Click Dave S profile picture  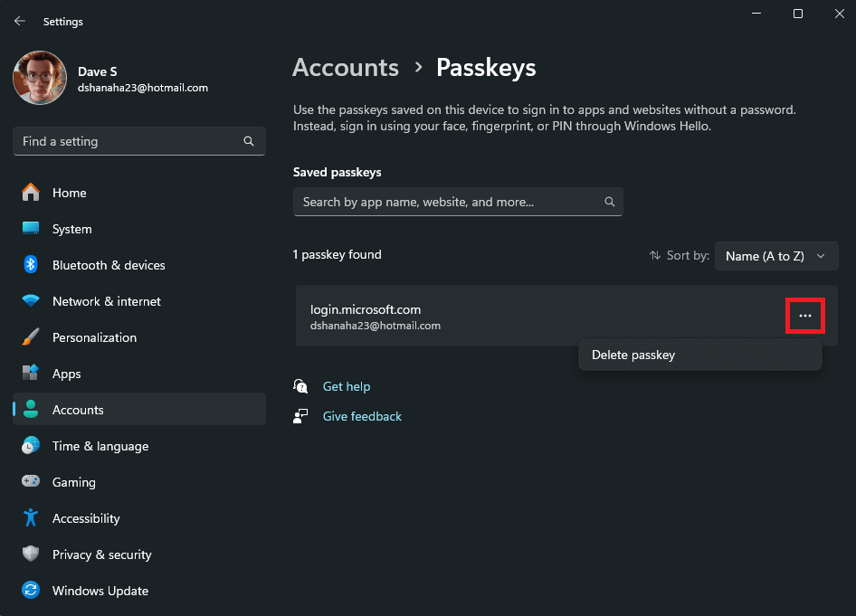point(39,78)
